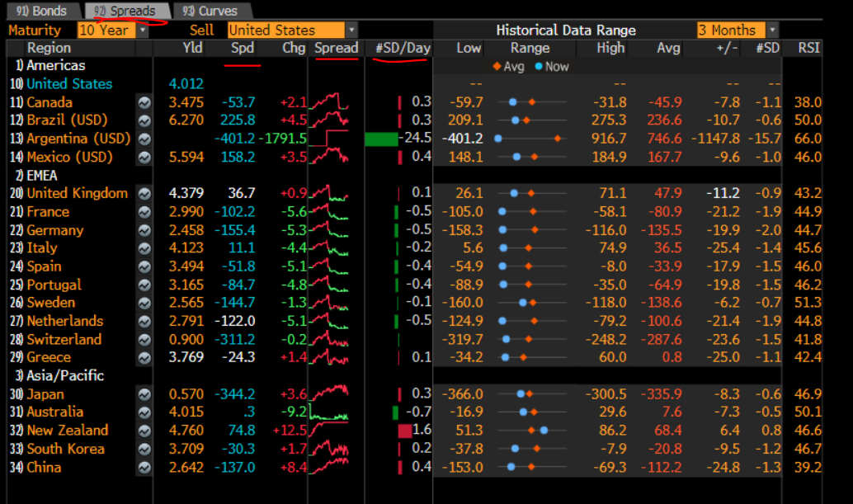Open the chart icon for China
Viewport: 853px width, 504px height.
[x=144, y=468]
